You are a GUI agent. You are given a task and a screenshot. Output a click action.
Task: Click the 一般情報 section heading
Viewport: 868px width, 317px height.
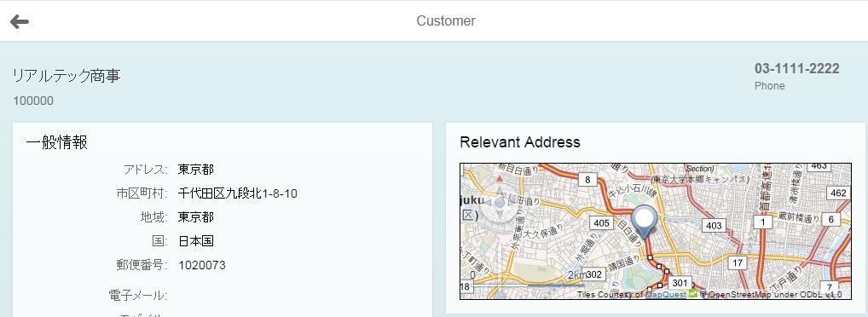point(56,142)
